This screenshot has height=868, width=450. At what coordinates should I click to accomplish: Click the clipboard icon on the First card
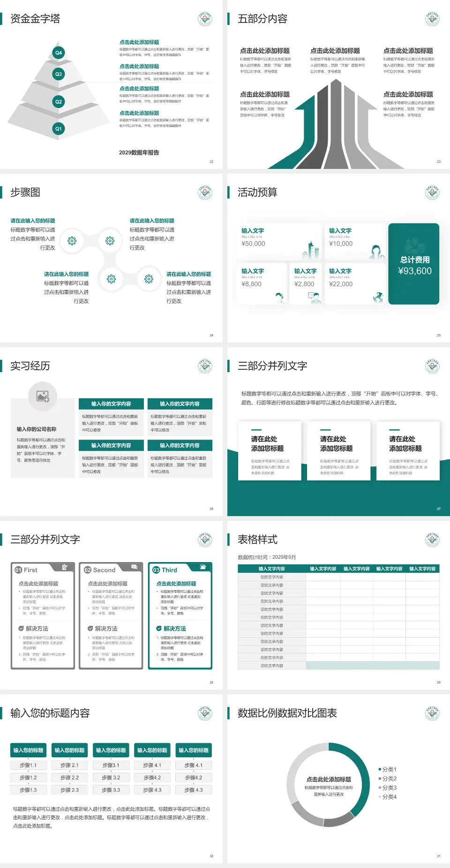coord(65,567)
